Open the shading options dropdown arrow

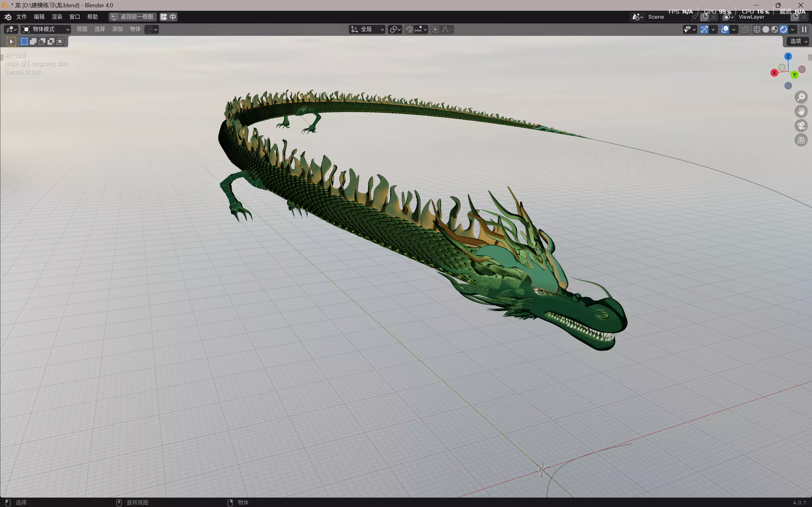793,29
